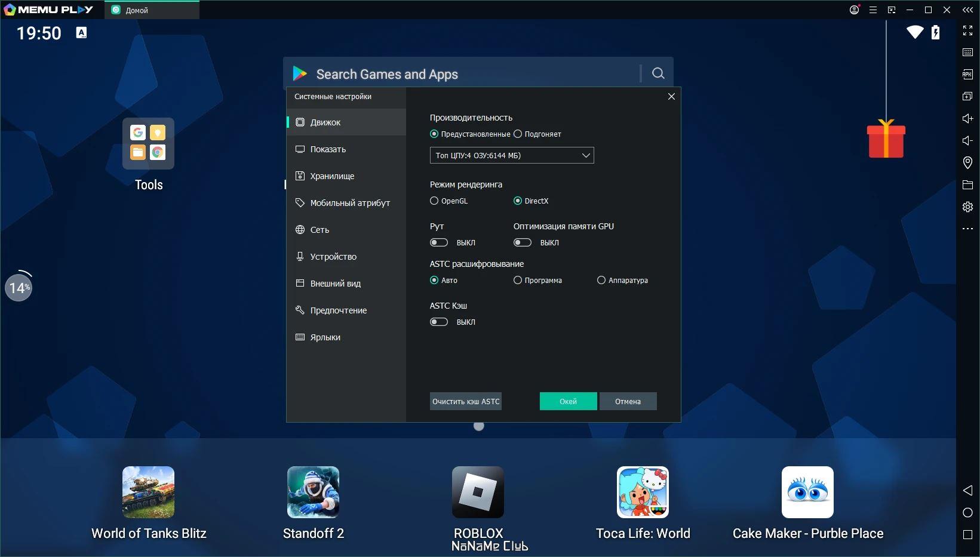The height and width of the screenshot is (557, 980).
Task: Choose Программа for ASTC decoding
Action: coord(537,280)
